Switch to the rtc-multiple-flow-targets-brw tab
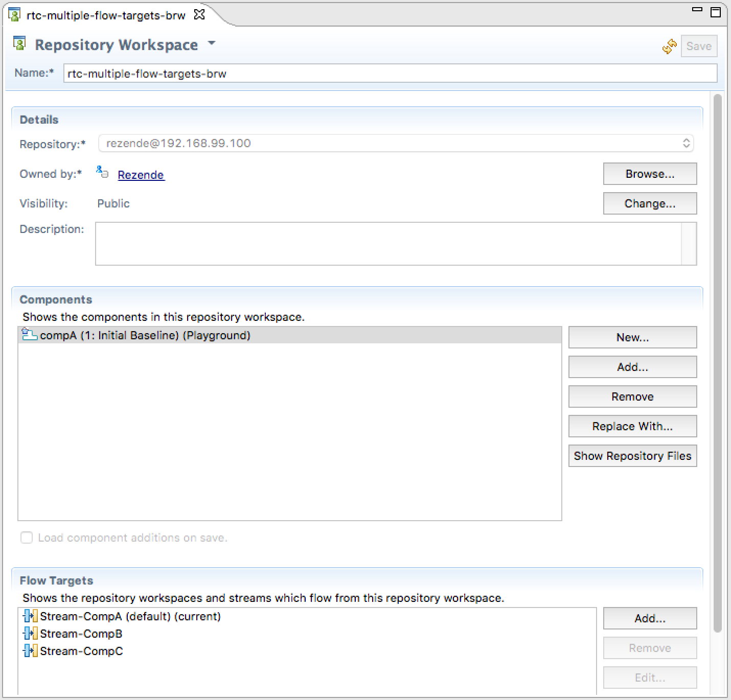 (106, 15)
